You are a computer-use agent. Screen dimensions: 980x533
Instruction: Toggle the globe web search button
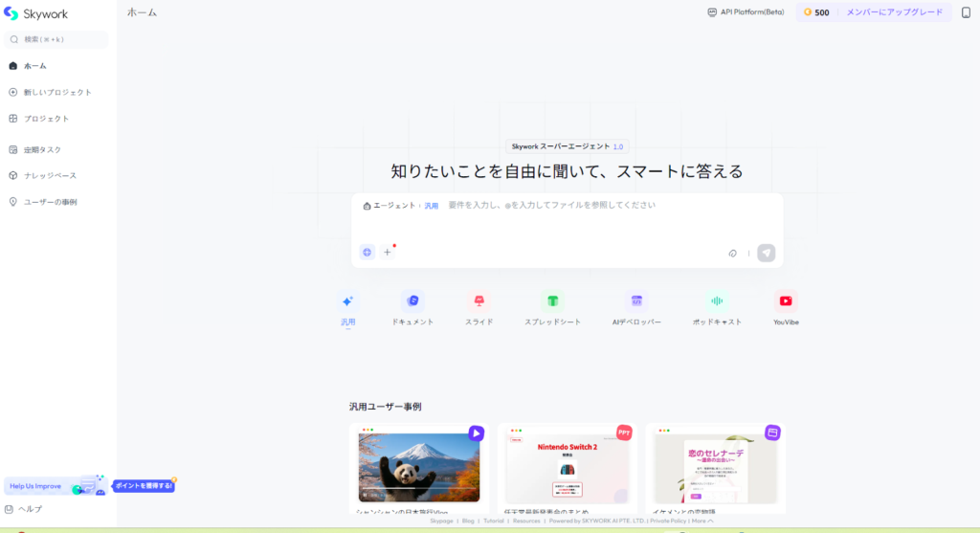[367, 252]
